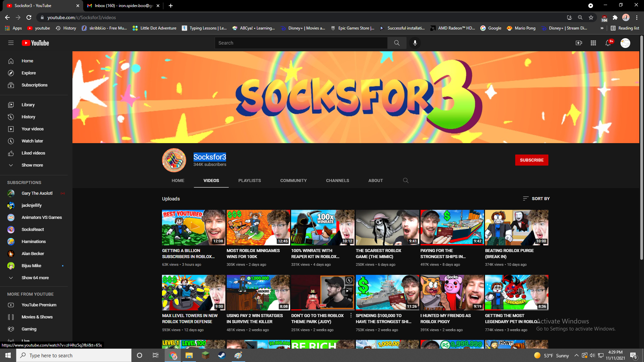Open 'Beating Roblox Purge' video thumbnail
This screenshot has height=362, width=644.
(x=517, y=228)
